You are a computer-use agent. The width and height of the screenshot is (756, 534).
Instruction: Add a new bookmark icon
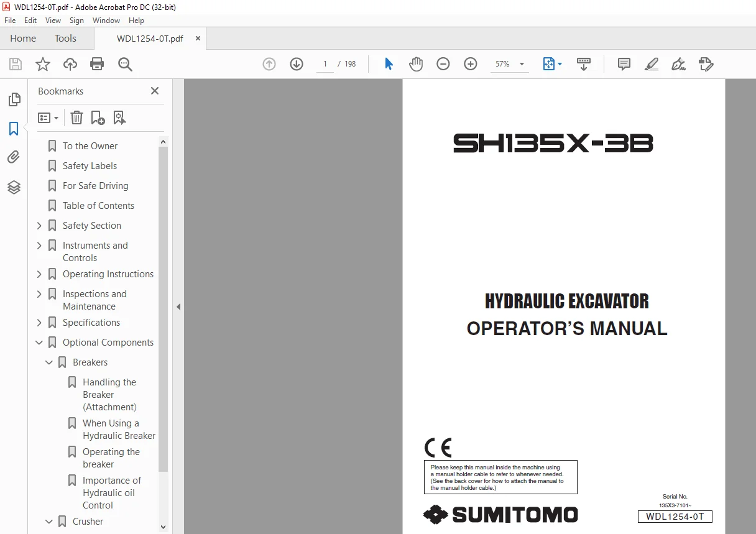[98, 117]
